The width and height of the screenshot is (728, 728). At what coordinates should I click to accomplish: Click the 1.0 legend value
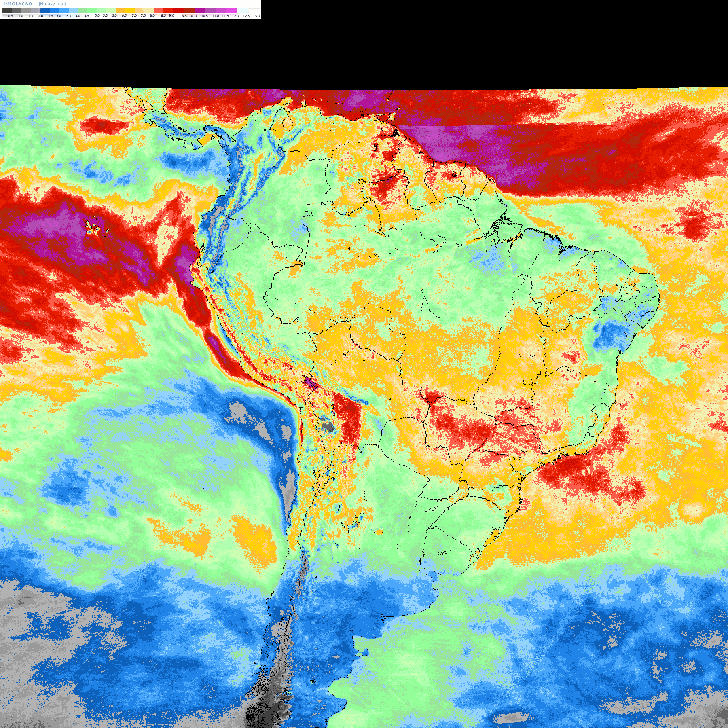point(21,16)
